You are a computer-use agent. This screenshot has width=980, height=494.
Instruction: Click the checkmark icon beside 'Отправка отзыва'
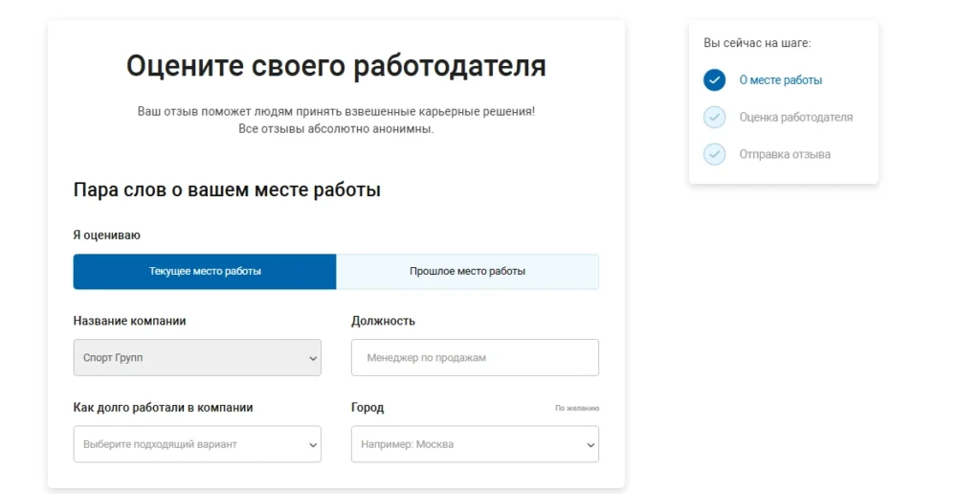[x=714, y=154]
